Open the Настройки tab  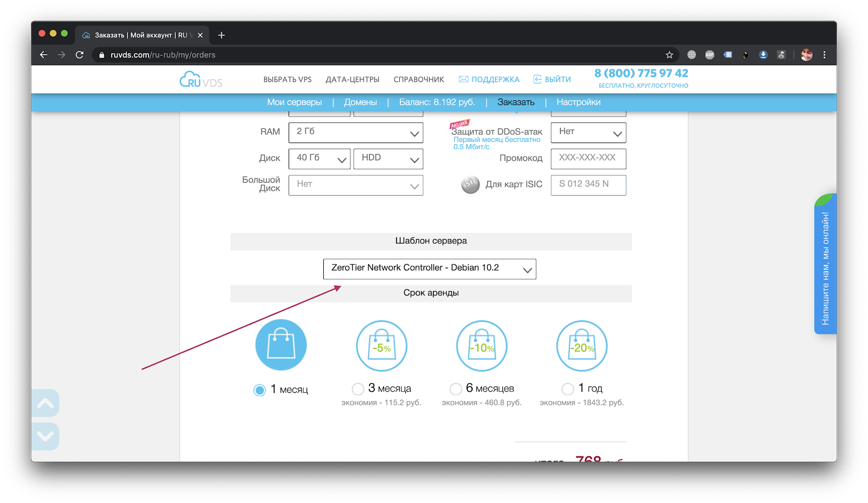[578, 102]
